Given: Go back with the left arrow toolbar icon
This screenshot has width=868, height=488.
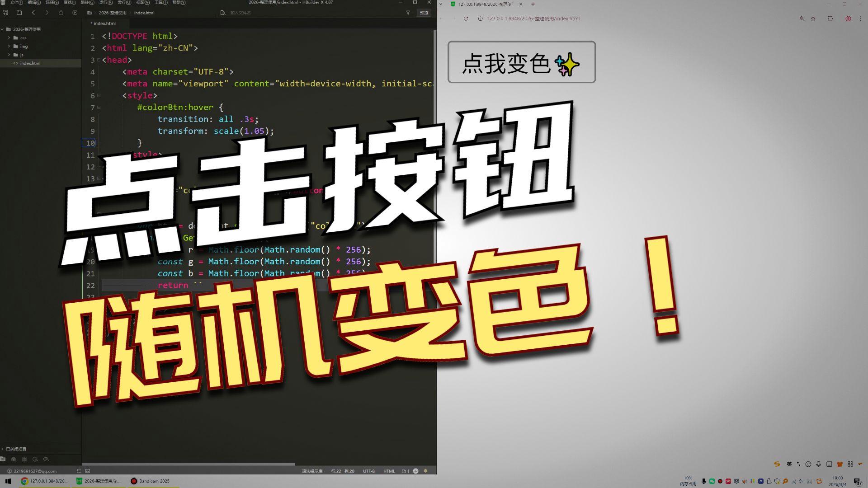Looking at the screenshot, I should pos(33,13).
